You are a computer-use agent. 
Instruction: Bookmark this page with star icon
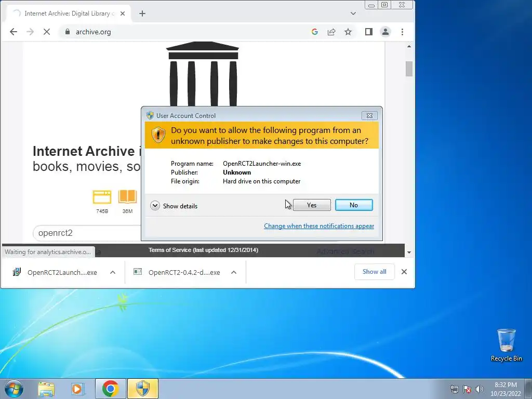click(x=348, y=32)
